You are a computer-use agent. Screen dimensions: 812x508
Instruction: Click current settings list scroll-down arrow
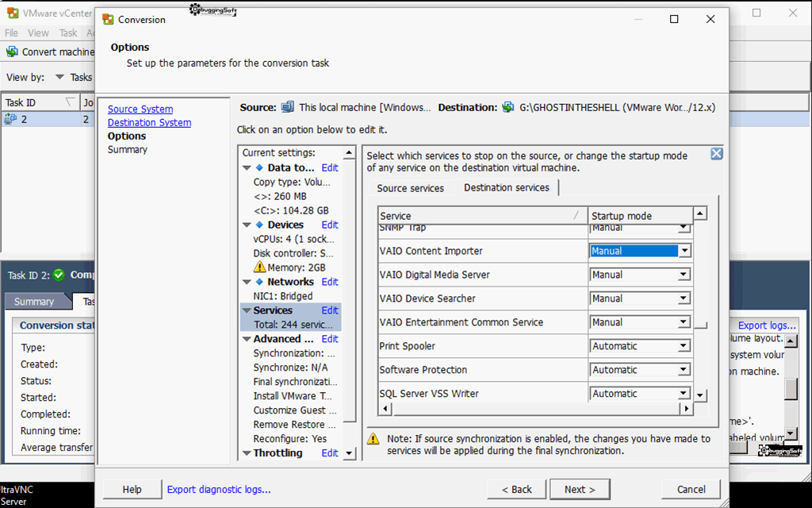349,453
